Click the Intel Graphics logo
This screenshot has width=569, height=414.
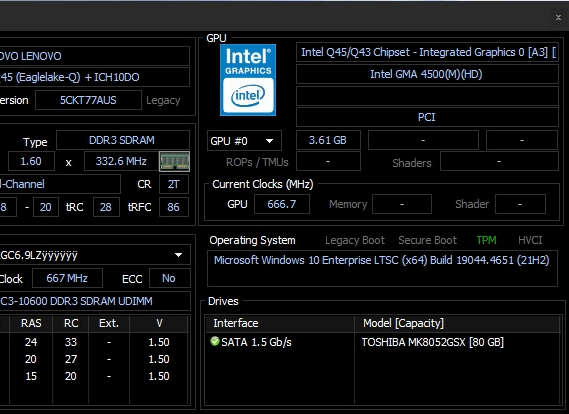tap(248, 80)
